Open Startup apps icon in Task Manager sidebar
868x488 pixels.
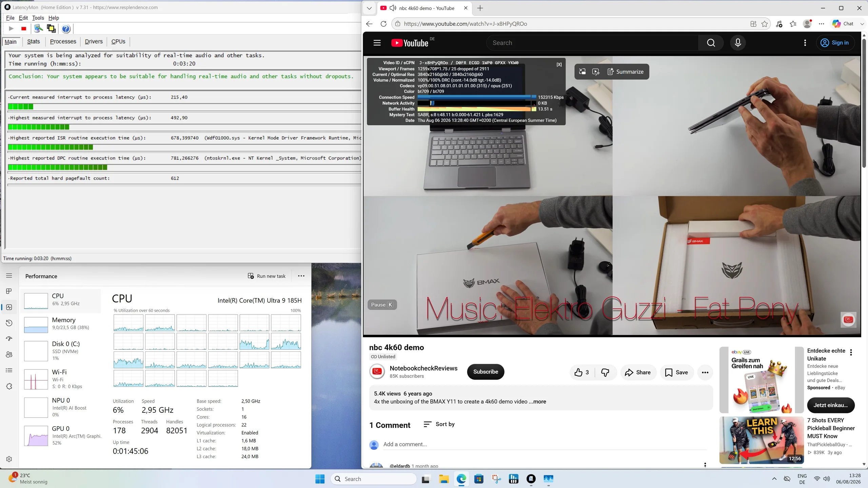coord(9,339)
